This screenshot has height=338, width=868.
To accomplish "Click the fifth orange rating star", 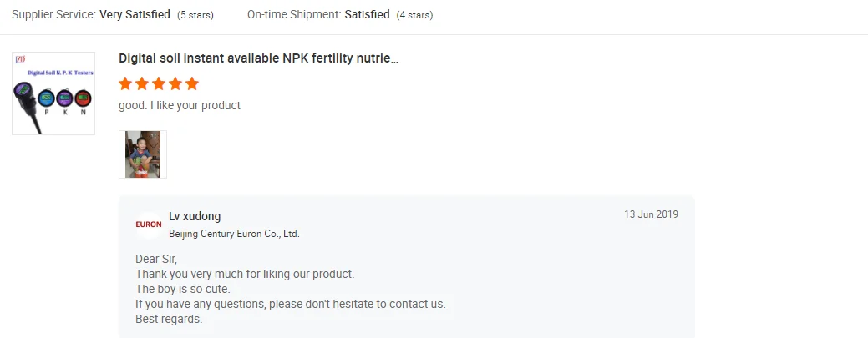I will [192, 83].
